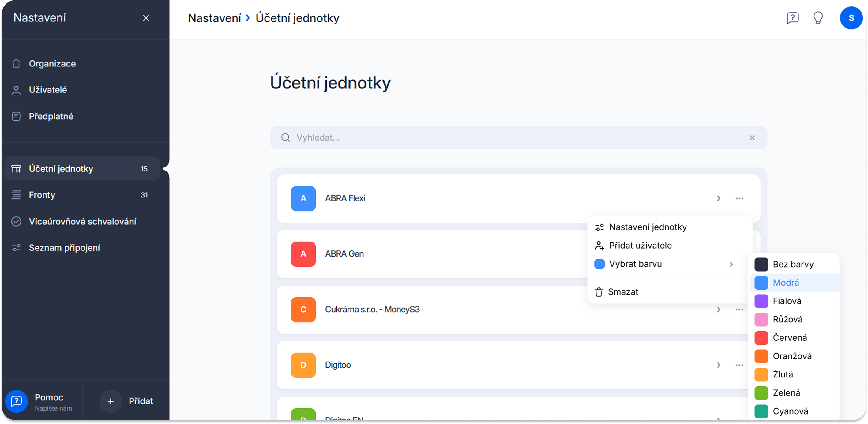Select the Bez barvy color option
868x424 pixels.
(793, 264)
